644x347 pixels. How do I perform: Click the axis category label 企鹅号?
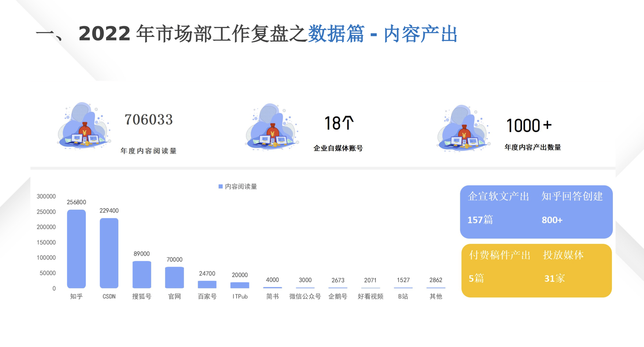pyautogui.click(x=338, y=296)
